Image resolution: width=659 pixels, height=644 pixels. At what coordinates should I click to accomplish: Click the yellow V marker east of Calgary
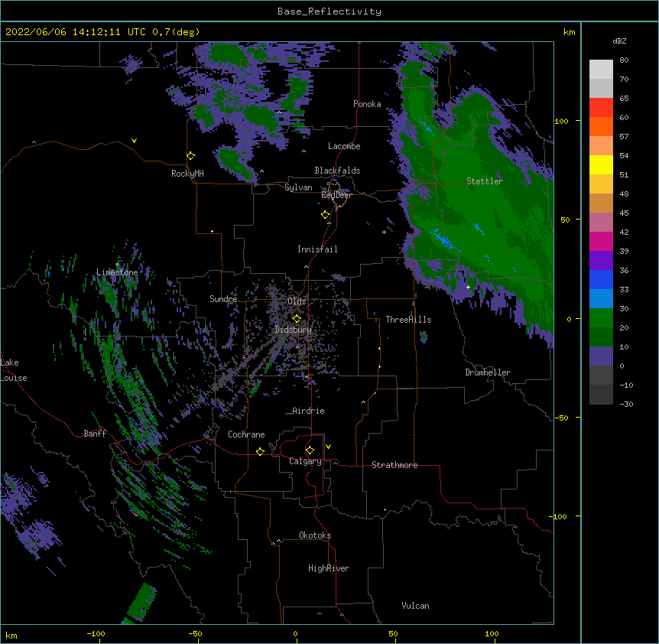tap(328, 447)
